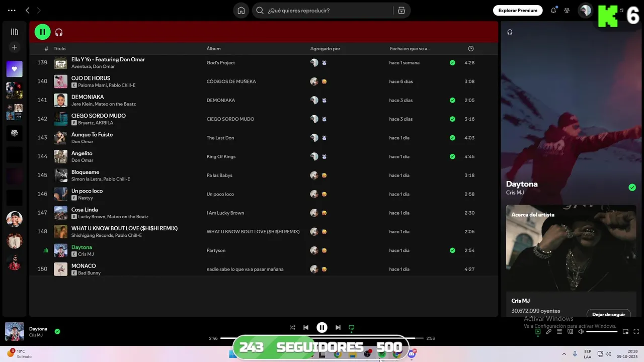Screen dimensions: 644x362
Task: Navigate back with the left arrow
Action: pos(28,10)
